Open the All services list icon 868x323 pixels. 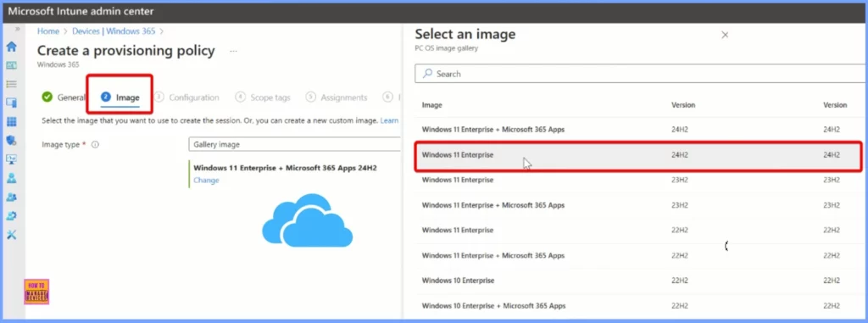point(11,84)
